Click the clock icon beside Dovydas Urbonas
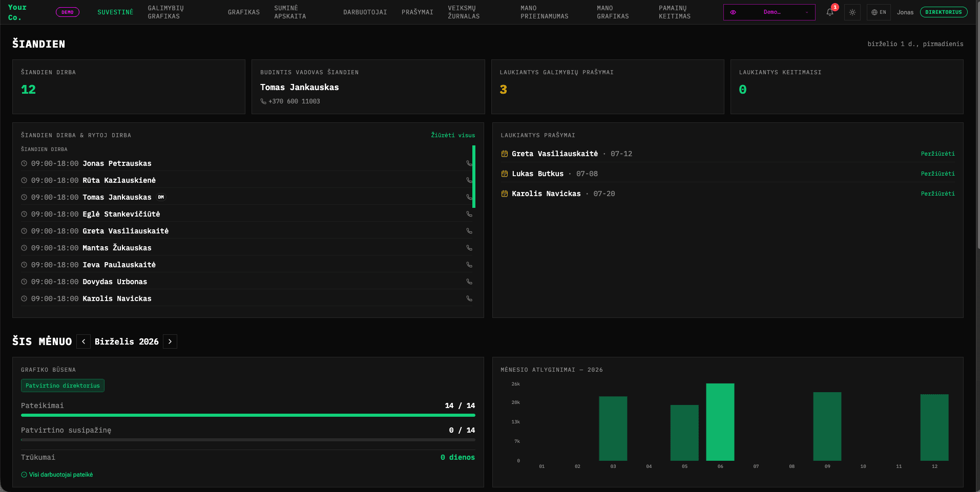The image size is (980, 492). point(24,282)
